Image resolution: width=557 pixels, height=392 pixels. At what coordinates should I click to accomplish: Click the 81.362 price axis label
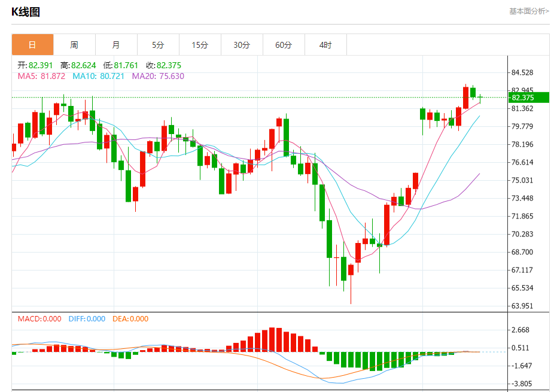click(x=522, y=108)
